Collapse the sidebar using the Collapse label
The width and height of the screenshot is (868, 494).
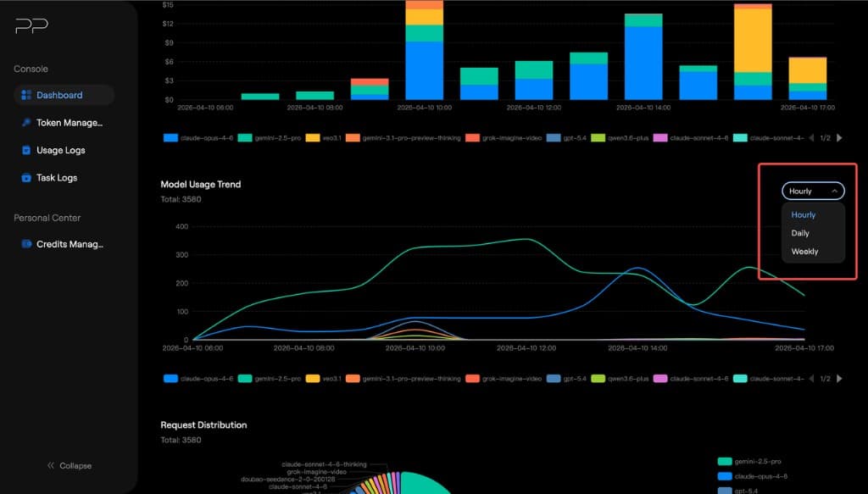point(75,466)
